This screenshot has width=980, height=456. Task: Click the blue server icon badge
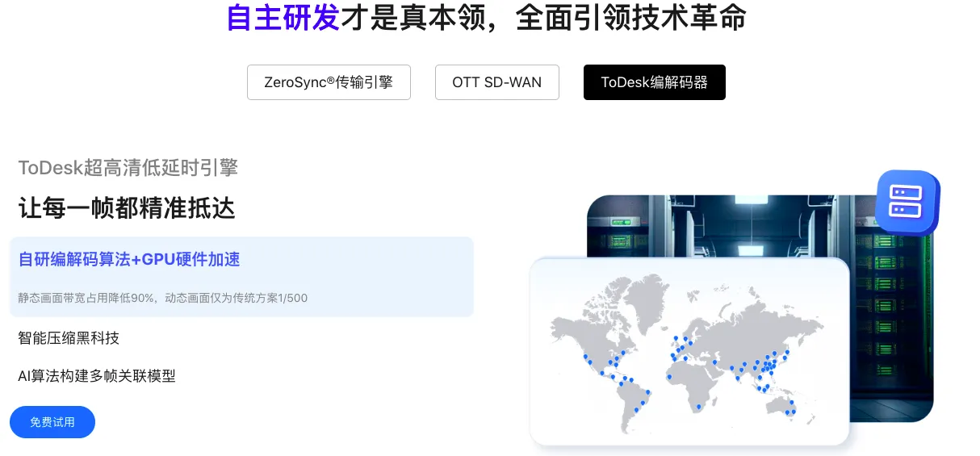(x=907, y=201)
